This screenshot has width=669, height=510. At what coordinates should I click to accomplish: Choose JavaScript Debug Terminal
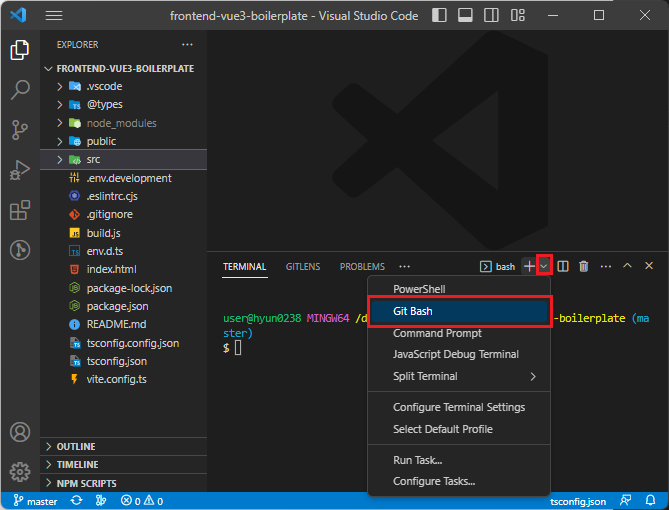coord(459,354)
